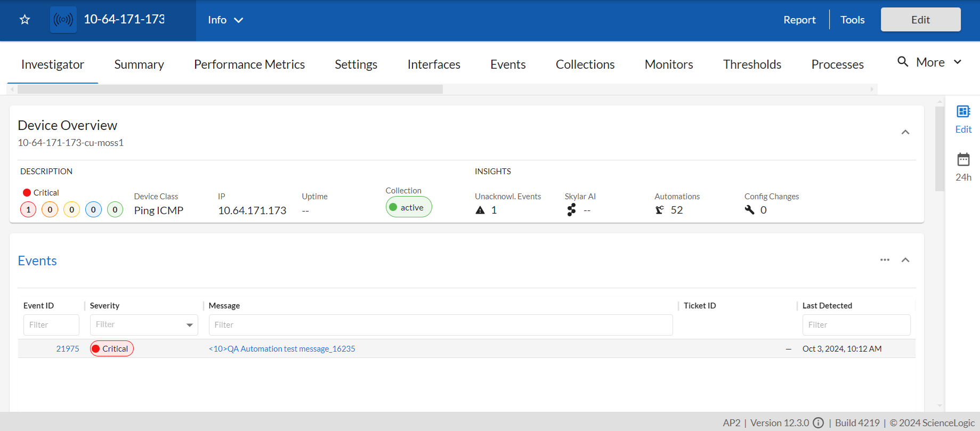Click the version info circle icon

819,423
